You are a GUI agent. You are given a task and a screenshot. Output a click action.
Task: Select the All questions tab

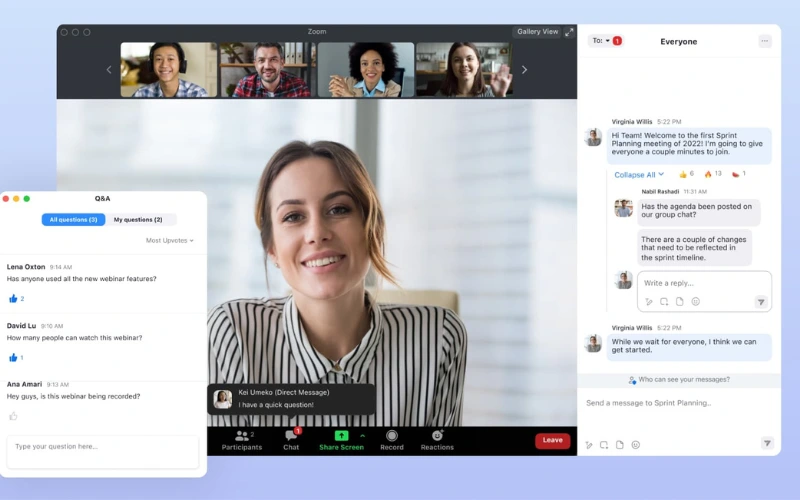pyautogui.click(x=73, y=219)
